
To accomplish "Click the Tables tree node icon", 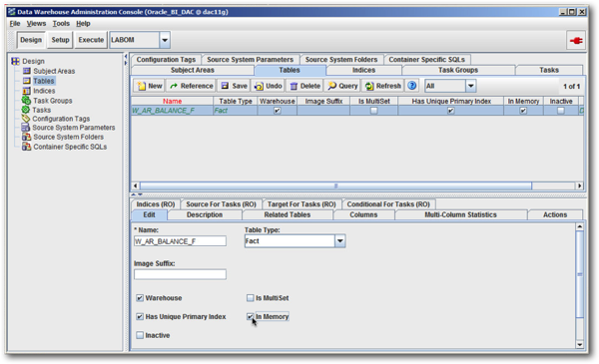I will pos(26,81).
